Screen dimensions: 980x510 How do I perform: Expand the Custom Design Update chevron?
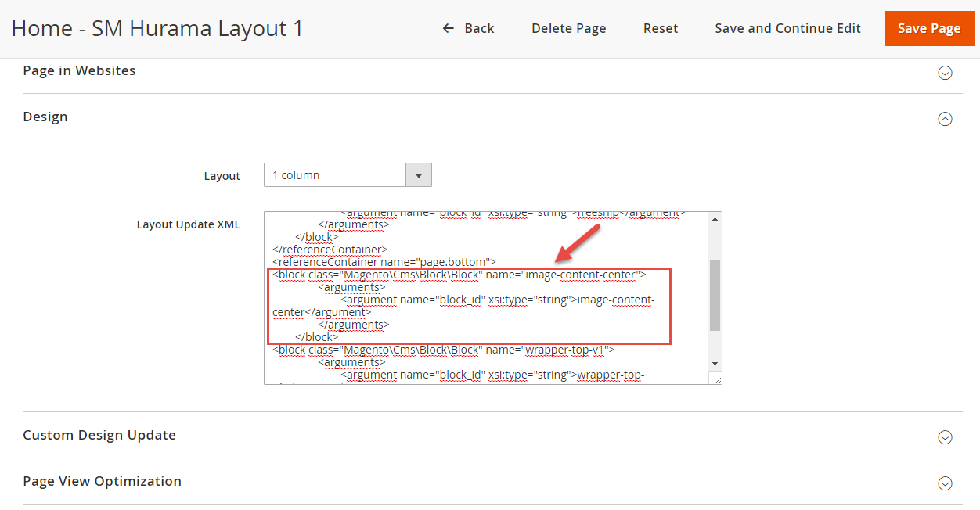point(945,437)
